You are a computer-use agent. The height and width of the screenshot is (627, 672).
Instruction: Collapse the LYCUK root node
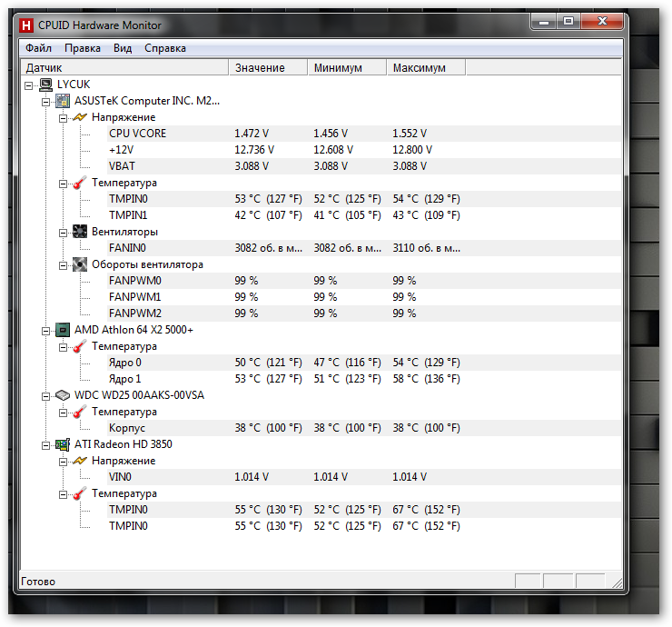click(x=29, y=85)
